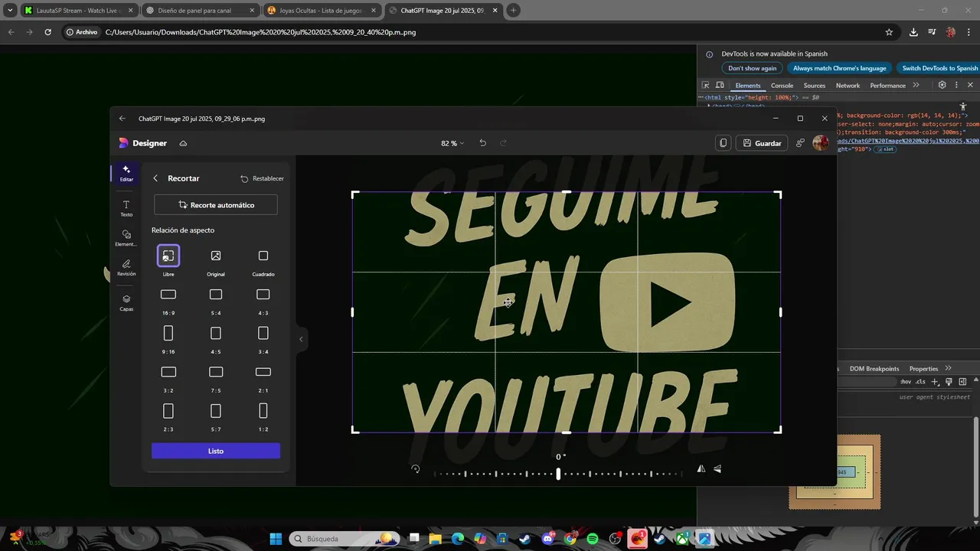This screenshot has width=980, height=551.
Task: Open the Texto tool in the sidebar
Action: [x=126, y=208]
